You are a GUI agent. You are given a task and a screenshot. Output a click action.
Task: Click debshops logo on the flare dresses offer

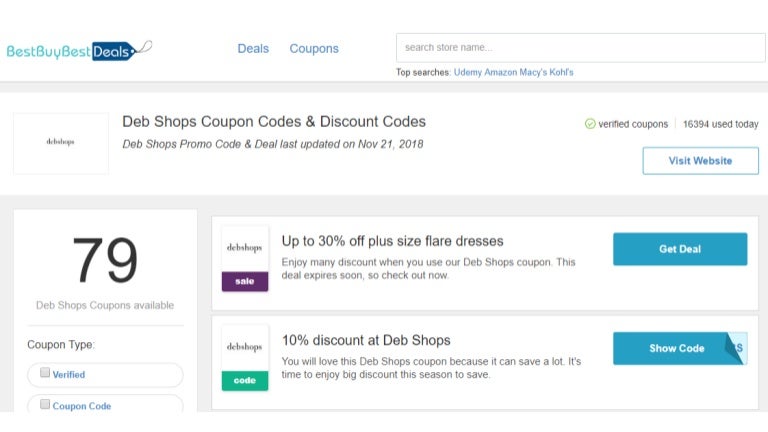tap(244, 248)
